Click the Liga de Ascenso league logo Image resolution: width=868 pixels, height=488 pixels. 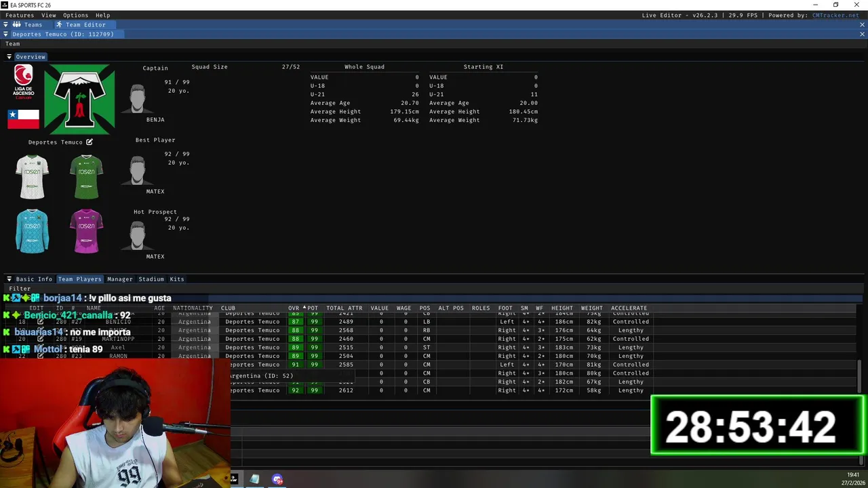tap(24, 83)
